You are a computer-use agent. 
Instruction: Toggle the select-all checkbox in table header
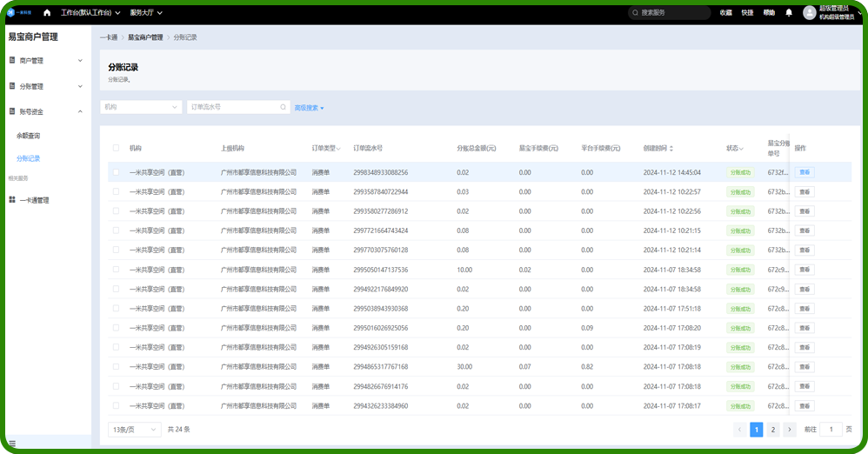pos(116,149)
